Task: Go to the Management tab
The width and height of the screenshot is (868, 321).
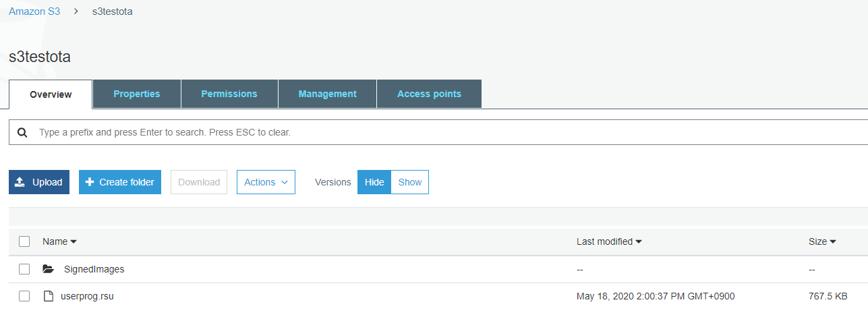Action: click(327, 94)
